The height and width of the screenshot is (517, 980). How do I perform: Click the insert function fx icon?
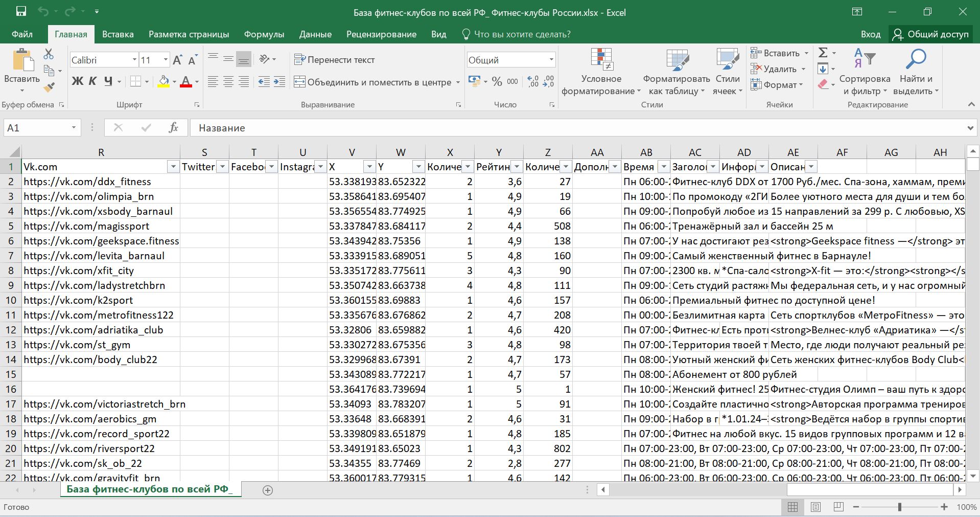[x=173, y=128]
